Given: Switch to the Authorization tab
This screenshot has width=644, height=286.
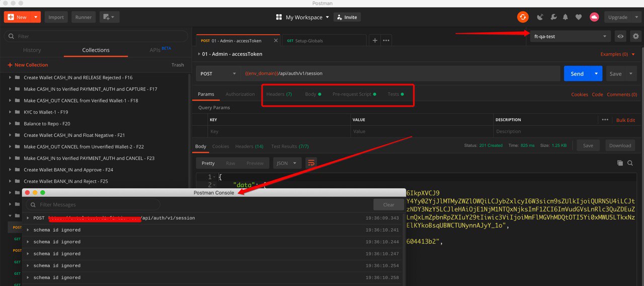Looking at the screenshot, I should 240,94.
